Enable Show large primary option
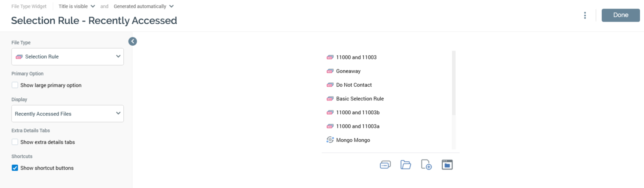 [15, 85]
